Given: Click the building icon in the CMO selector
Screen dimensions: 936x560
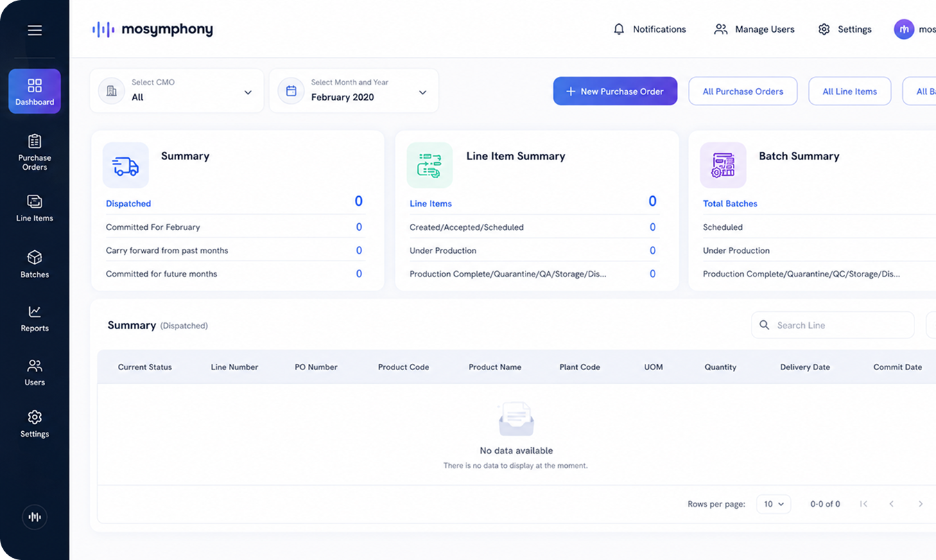Looking at the screenshot, I should point(112,91).
